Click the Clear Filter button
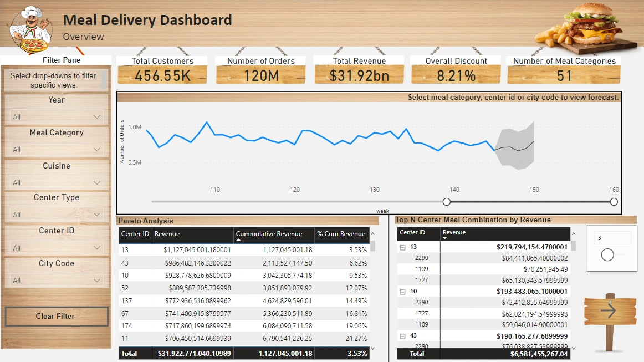 [x=57, y=317]
